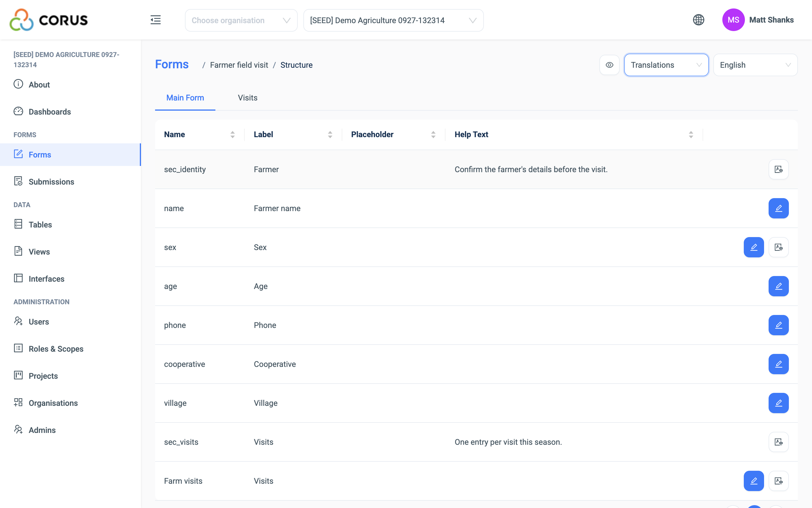Open translation for sec_identity row
812x508 pixels.
tap(778, 169)
